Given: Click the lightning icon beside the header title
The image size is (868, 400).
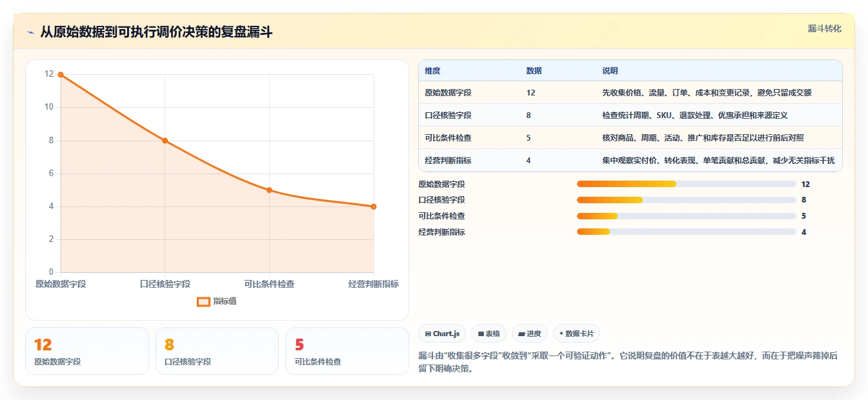Looking at the screenshot, I should (x=30, y=32).
